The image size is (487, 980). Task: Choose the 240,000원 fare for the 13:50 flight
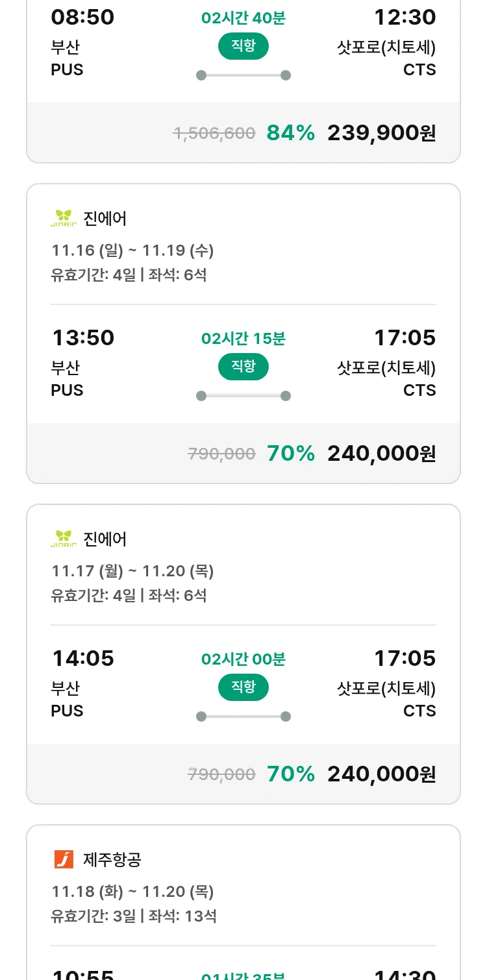[381, 454]
